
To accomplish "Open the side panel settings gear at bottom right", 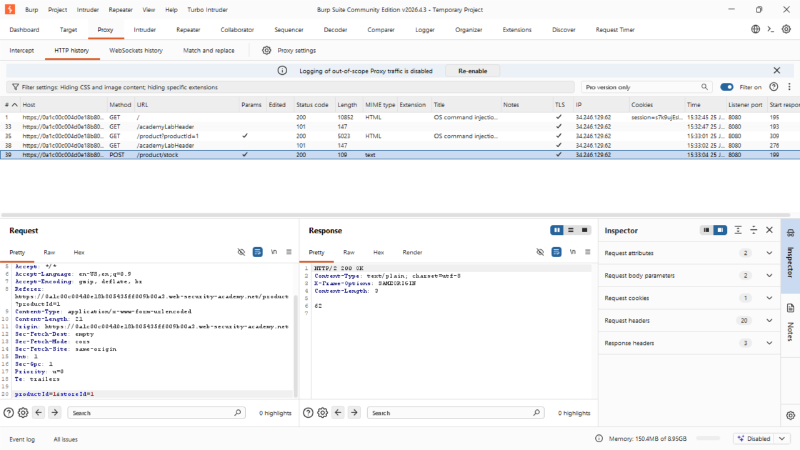I will 790,415.
